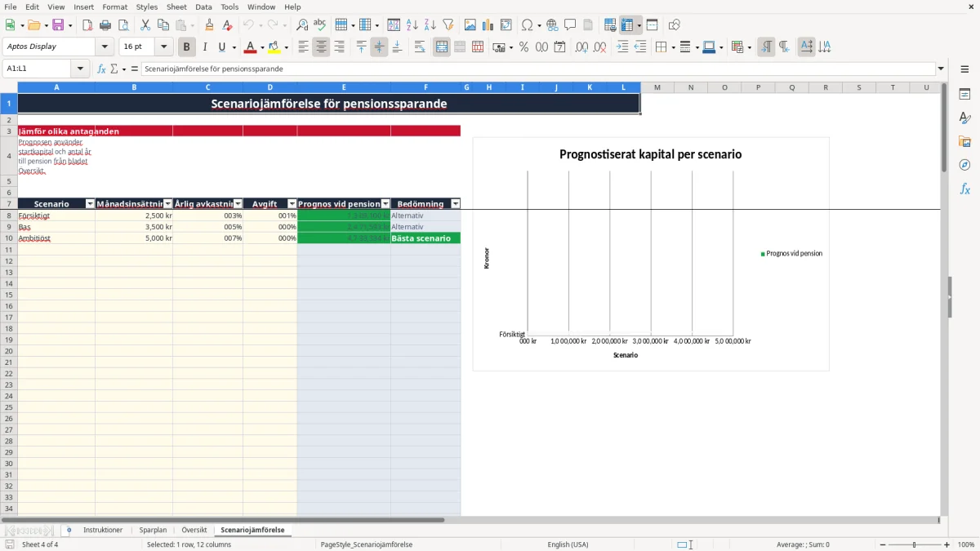Screen dimensions: 980x551
Task: Open the Sheet menu
Action: tap(176, 7)
